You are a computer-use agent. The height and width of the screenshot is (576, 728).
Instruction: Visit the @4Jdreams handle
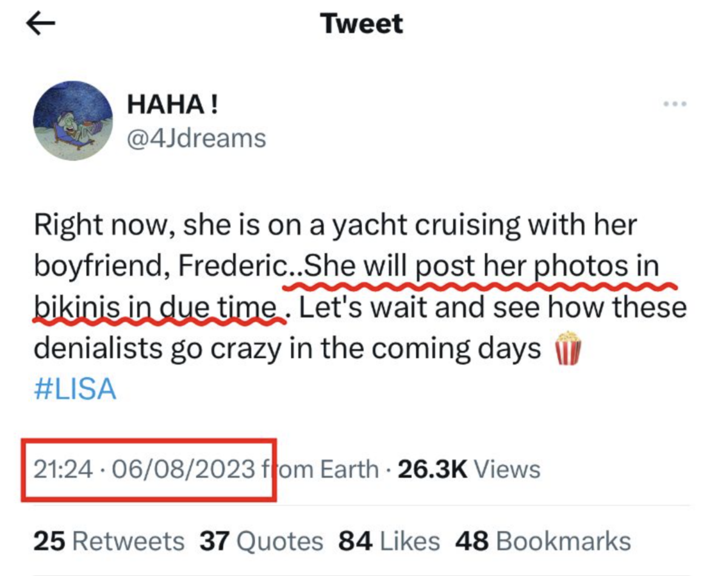tap(196, 138)
